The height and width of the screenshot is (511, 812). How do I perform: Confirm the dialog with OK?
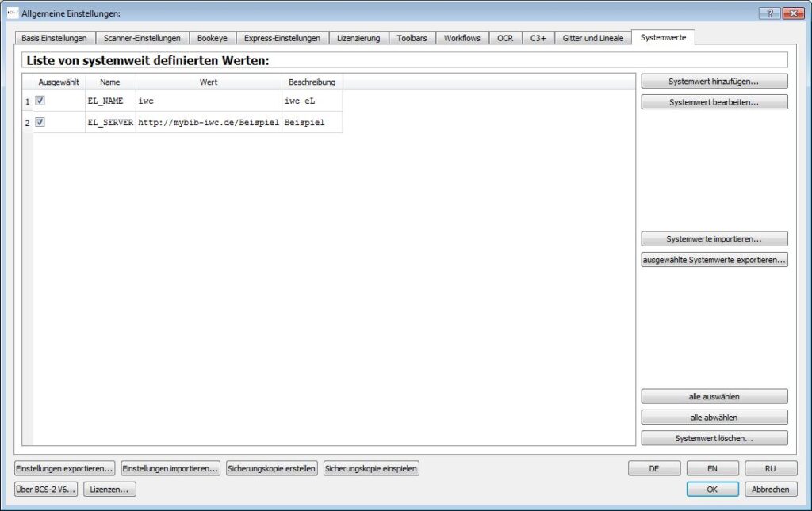(712, 490)
